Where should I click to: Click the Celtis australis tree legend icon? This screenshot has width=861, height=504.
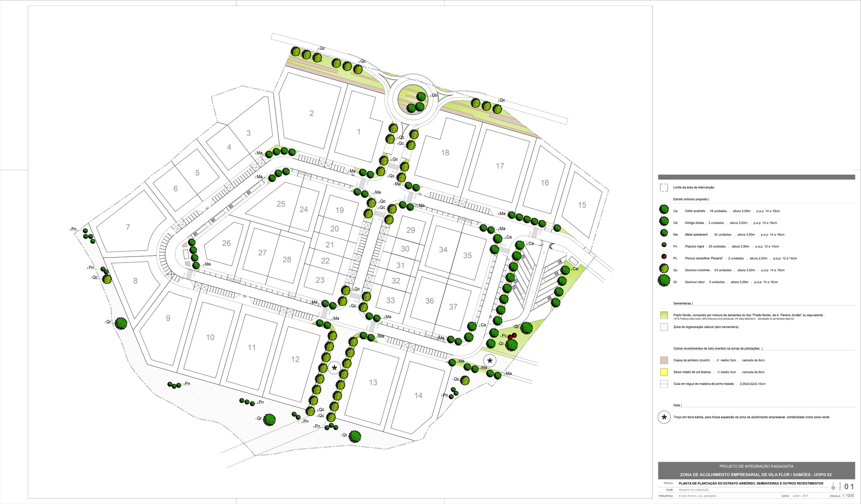click(x=664, y=209)
